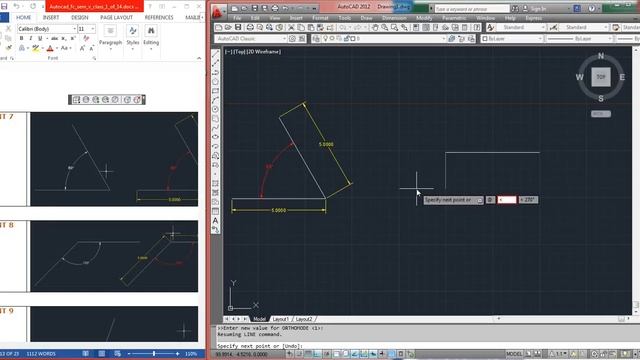Select the Polygon draw tool
Screen dimensions: 640x360
click(x=216, y=82)
